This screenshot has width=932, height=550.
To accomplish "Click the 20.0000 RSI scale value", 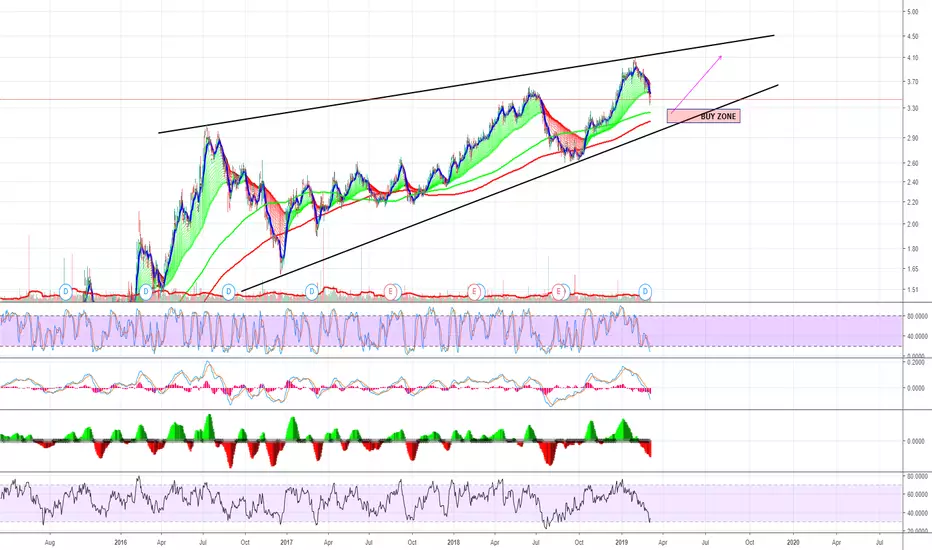I will tap(917, 530).
